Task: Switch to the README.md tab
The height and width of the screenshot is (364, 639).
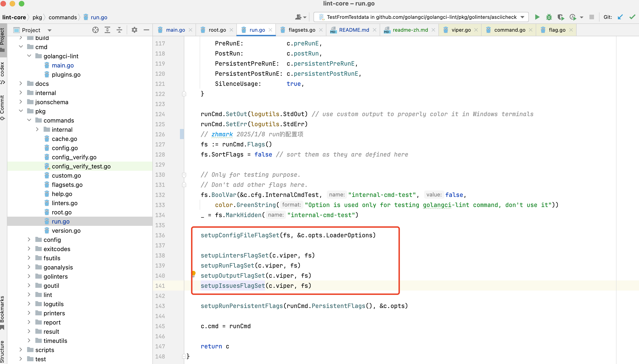Action: click(x=354, y=30)
